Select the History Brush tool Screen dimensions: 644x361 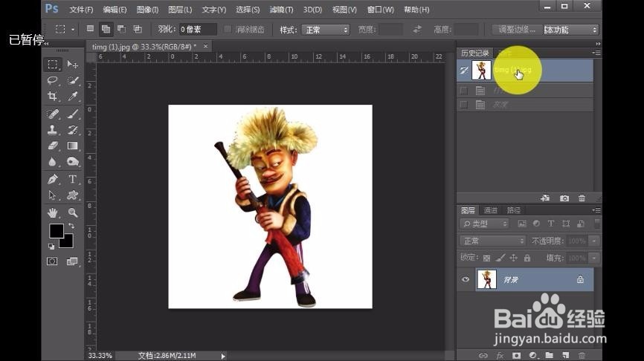coord(73,130)
